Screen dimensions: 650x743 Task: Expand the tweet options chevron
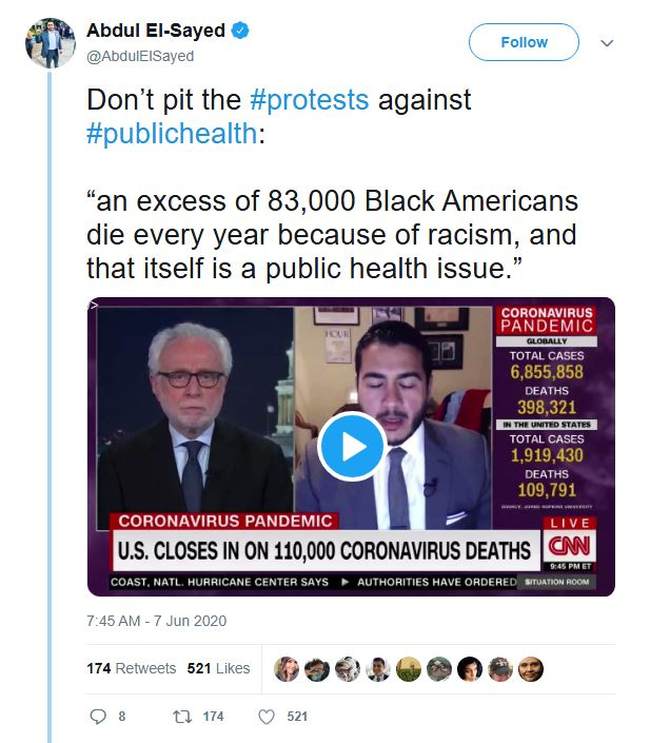pos(607,43)
